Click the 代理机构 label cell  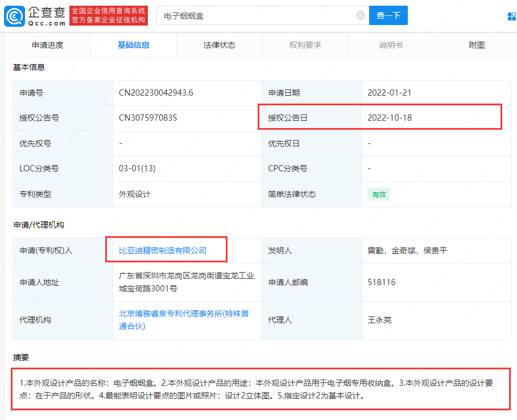[63, 320]
